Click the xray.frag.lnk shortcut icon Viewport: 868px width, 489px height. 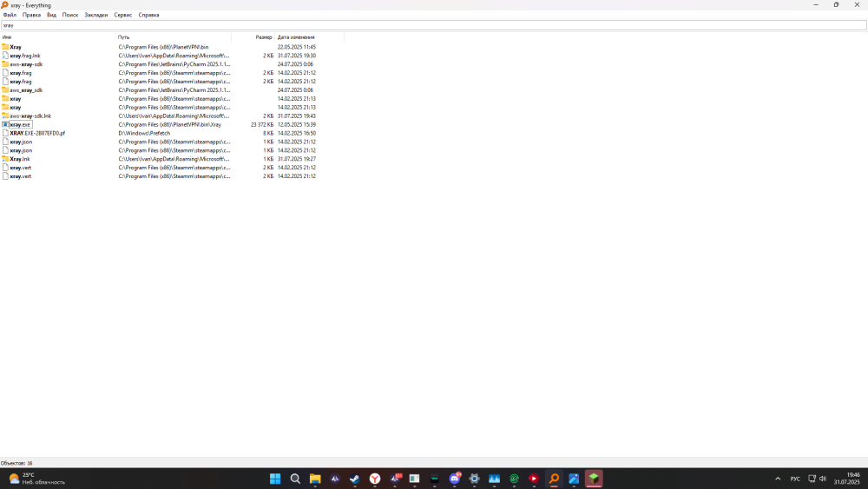(5, 56)
